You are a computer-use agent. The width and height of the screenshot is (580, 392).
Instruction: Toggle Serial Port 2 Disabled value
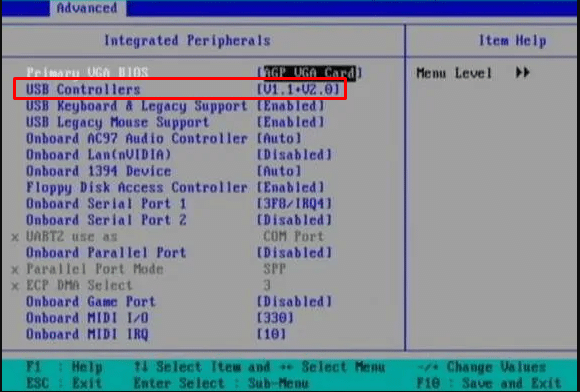pyautogui.click(x=294, y=220)
